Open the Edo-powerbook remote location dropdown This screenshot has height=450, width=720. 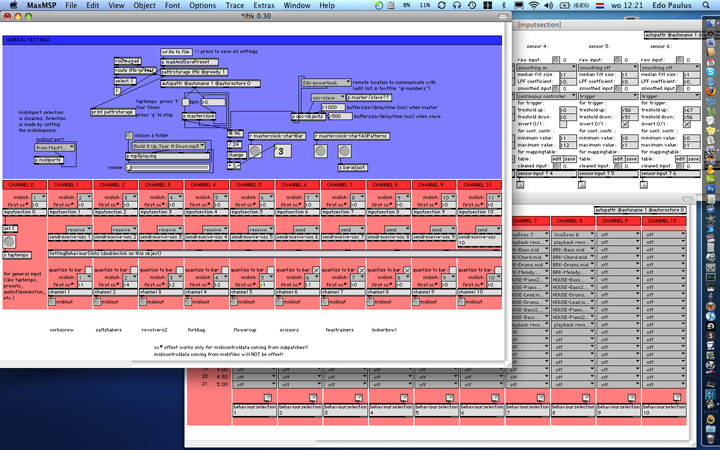tap(326, 83)
